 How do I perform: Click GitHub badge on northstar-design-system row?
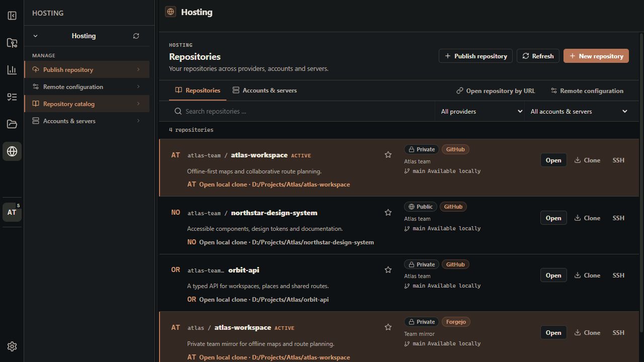[453, 207]
